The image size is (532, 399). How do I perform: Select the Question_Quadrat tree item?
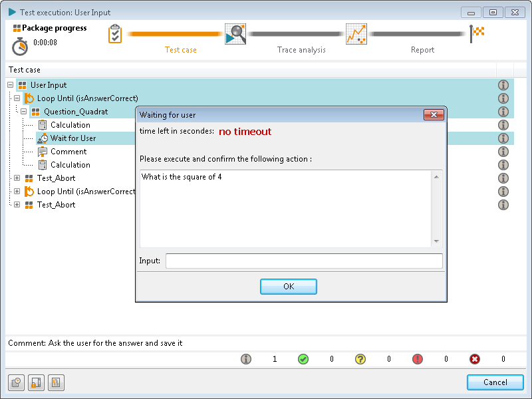pyautogui.click(x=76, y=112)
